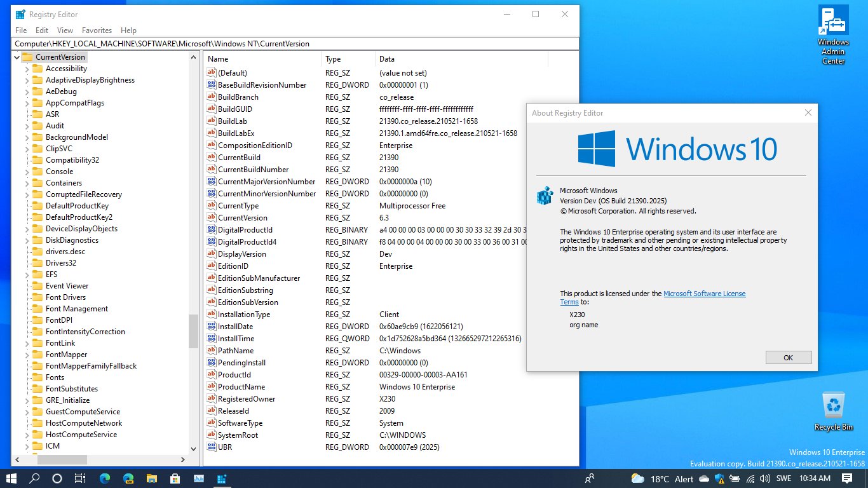Sort values by the Name column

(262, 59)
